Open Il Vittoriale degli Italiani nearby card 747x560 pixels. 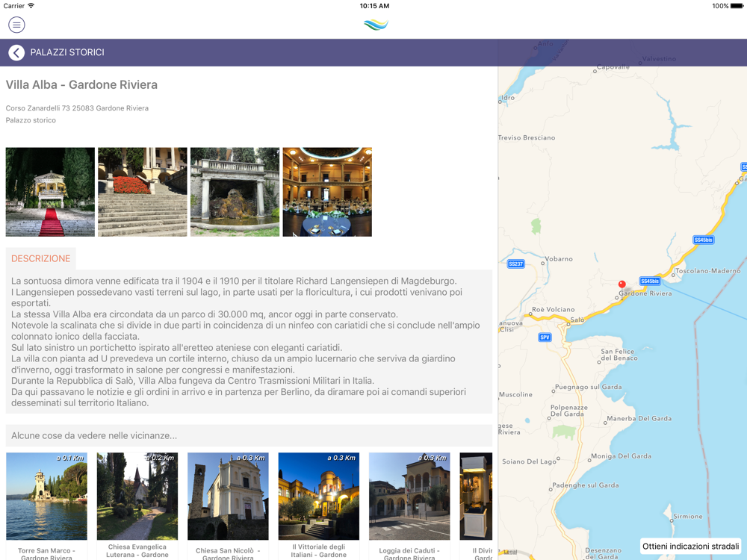[319, 506]
